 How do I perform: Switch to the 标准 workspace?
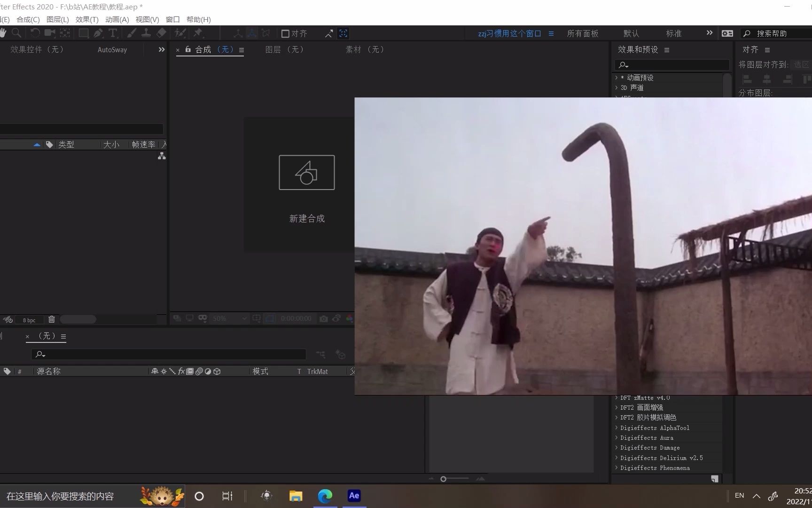coord(673,33)
